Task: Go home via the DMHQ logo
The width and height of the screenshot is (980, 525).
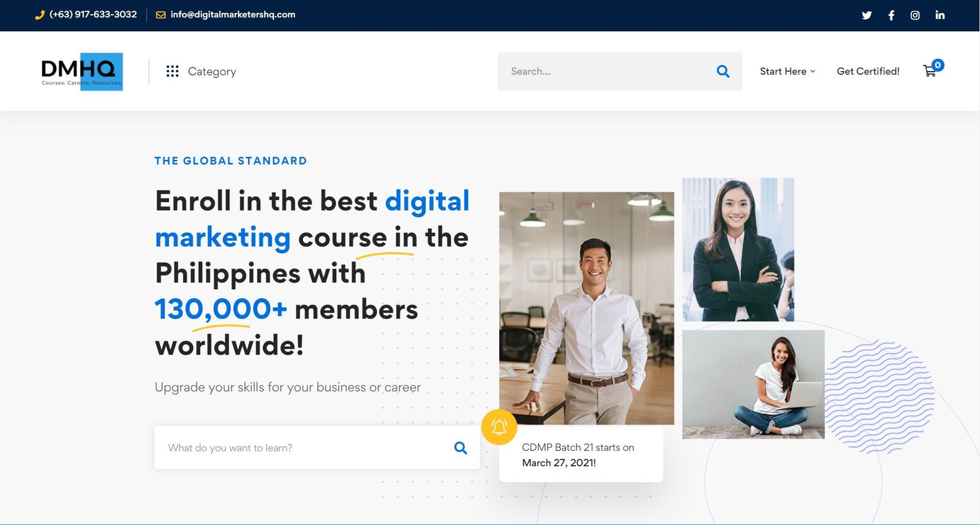Action: click(x=82, y=72)
